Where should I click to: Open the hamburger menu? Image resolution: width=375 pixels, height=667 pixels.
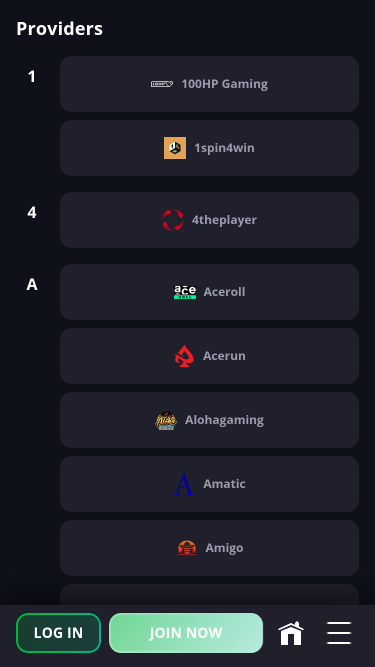pos(339,633)
